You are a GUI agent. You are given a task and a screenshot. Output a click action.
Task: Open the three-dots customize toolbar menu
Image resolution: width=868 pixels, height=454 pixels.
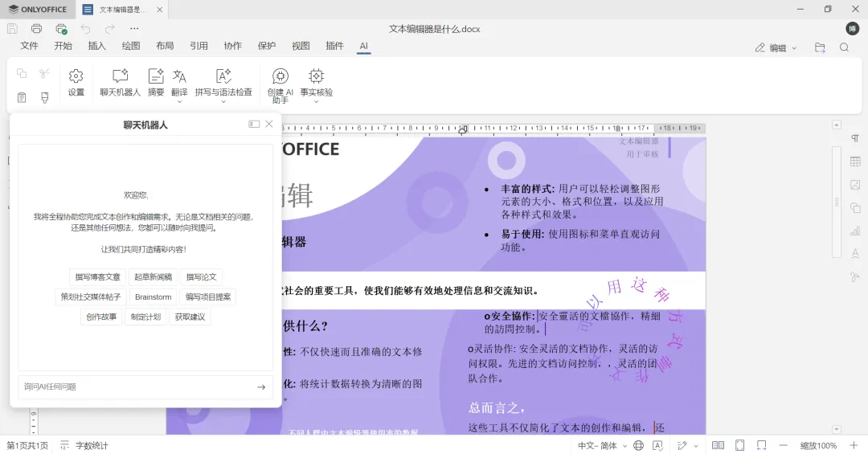click(134, 29)
